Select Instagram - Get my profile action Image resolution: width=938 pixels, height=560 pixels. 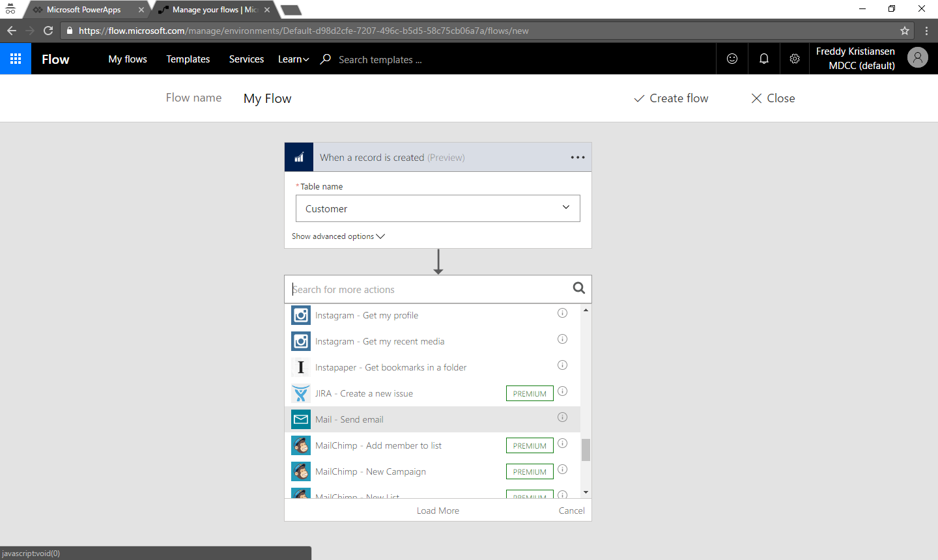coord(367,315)
